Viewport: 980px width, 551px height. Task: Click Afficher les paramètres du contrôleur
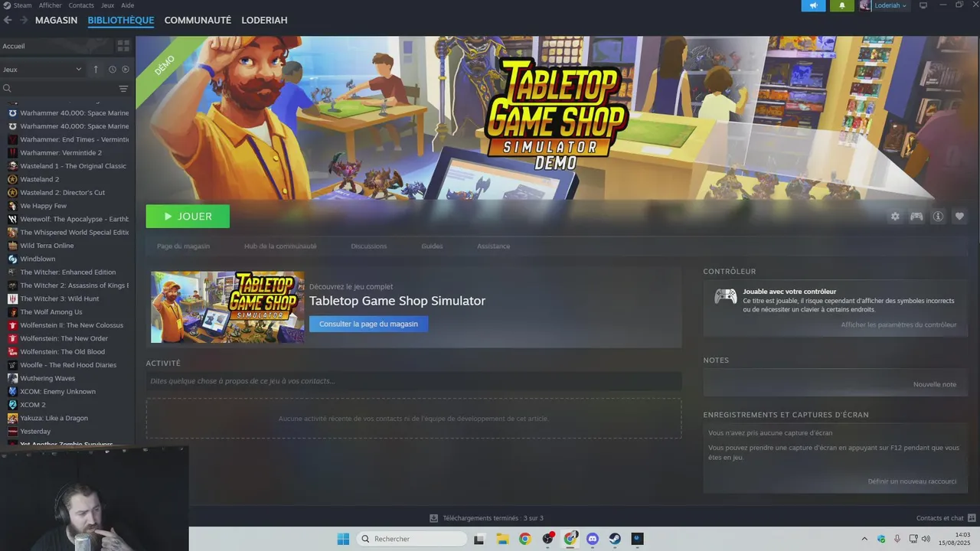click(x=899, y=324)
